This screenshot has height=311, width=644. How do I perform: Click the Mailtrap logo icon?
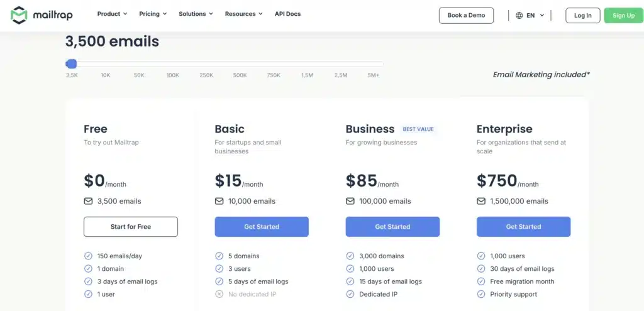[19, 15]
